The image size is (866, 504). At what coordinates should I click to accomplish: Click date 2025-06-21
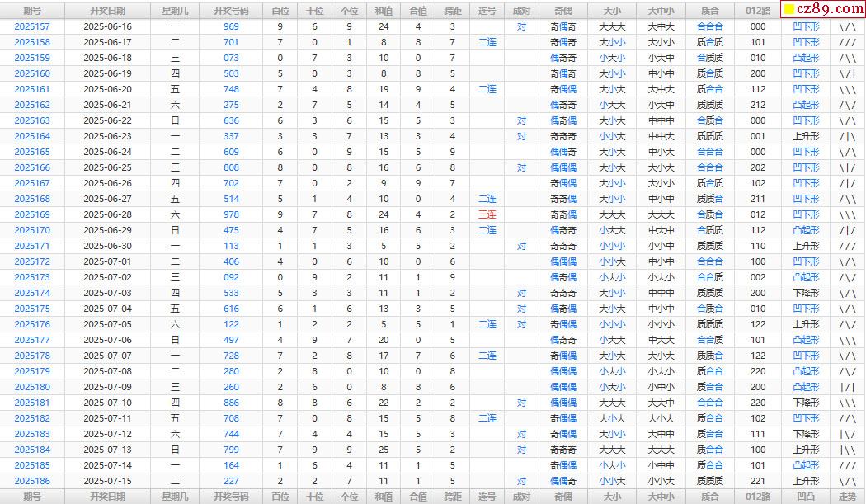click(107, 105)
